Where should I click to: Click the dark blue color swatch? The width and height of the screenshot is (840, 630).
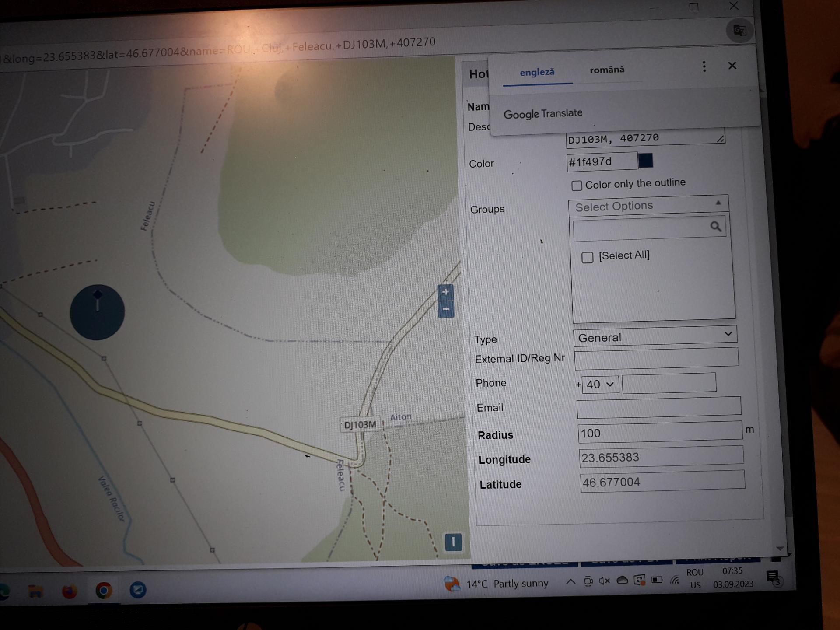(x=645, y=161)
